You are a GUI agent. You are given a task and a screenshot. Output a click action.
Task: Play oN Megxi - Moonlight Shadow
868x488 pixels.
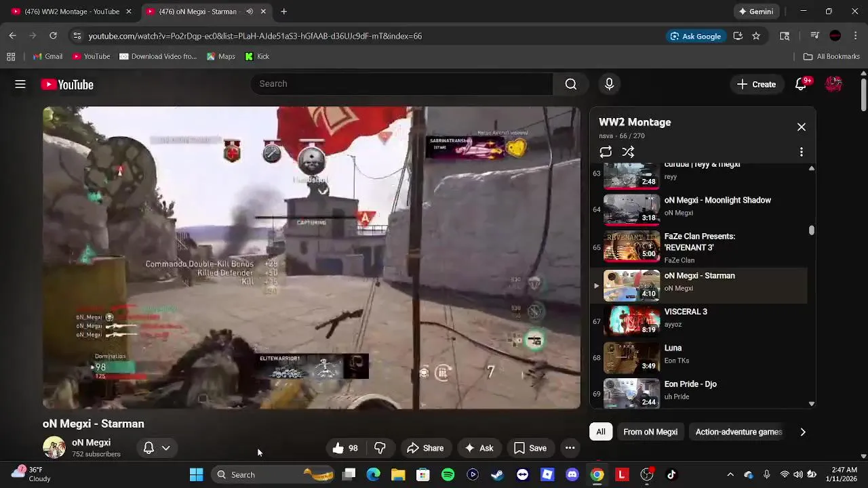(698, 209)
